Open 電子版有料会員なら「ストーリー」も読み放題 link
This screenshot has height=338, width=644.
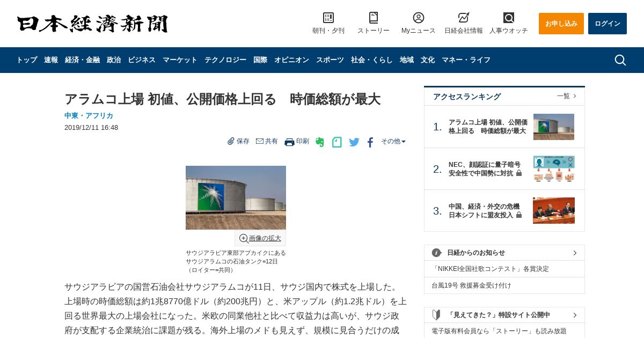499,331
